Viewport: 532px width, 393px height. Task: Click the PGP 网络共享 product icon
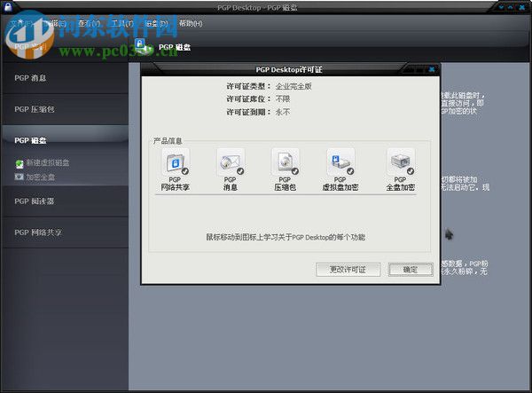176,162
